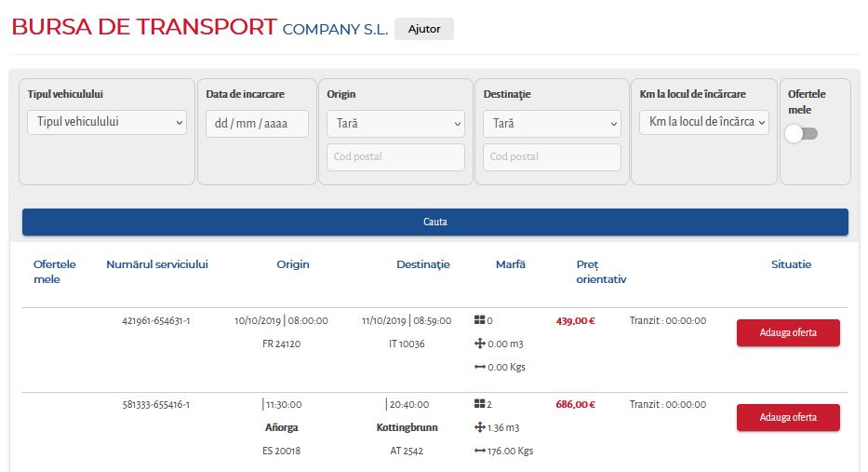868x472 pixels.
Task: Click origin code FR 24120
Action: click(x=281, y=344)
